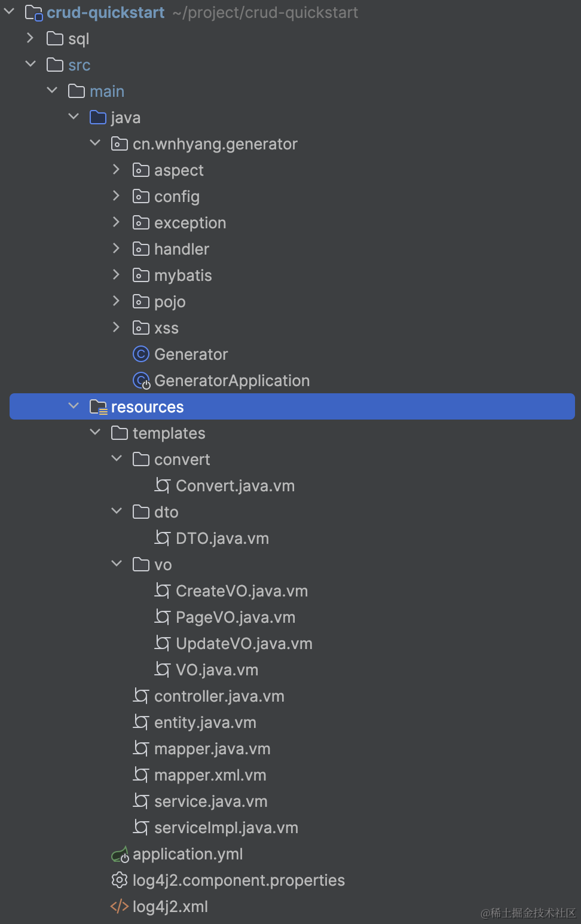Screen dimensions: 581x924
Task: Open the mapper.xml.vm template
Action: tap(210, 775)
